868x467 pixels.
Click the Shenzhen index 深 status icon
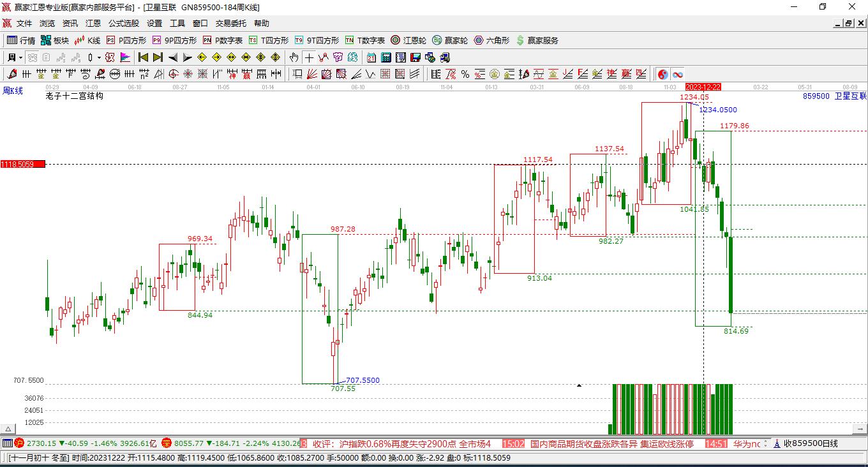pos(166,443)
